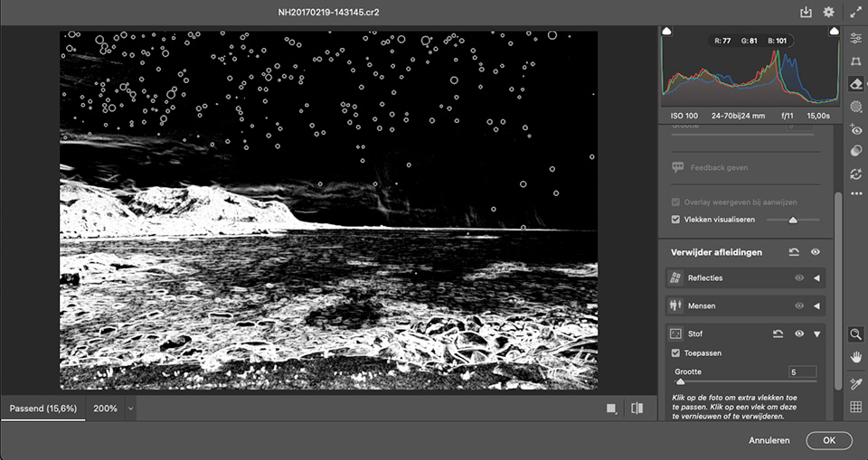
Task: Uncheck the Vlekken visualiseren checkbox
Action: [x=676, y=220]
